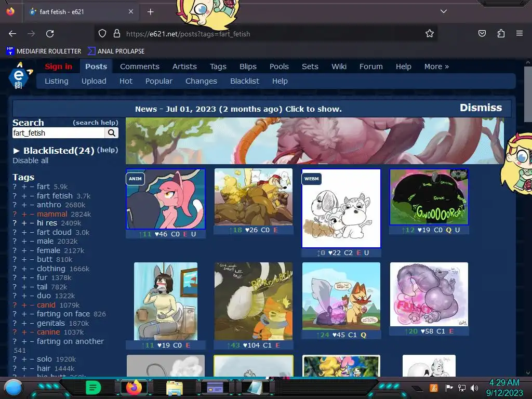Open the Upload submenu link
Viewport: 532px width, 399px height.
coord(94,81)
